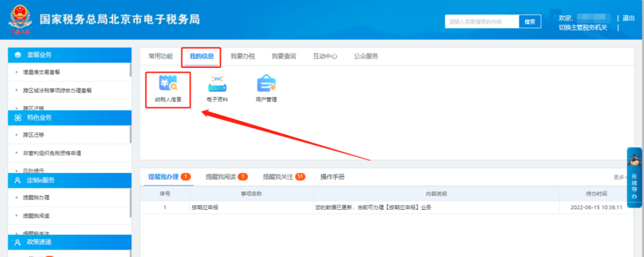Click the 政策速递 person icon
Screen dimensions: 644x257
point(18,242)
